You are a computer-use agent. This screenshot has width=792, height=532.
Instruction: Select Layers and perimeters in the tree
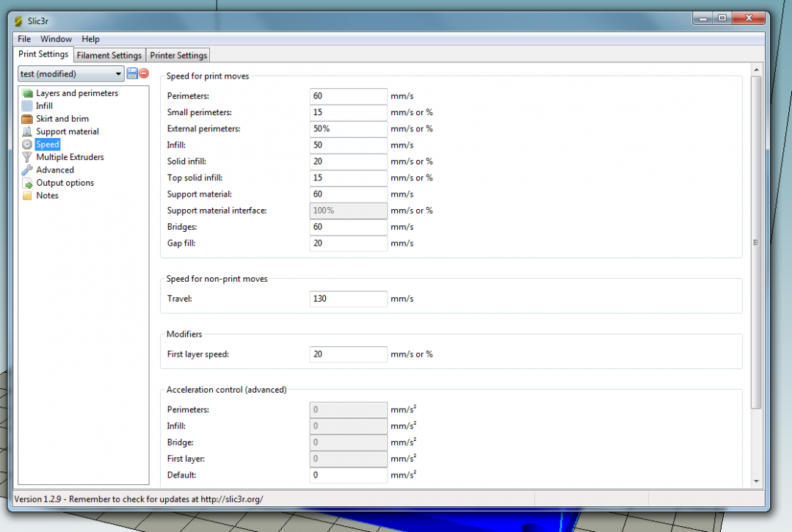tap(77, 93)
